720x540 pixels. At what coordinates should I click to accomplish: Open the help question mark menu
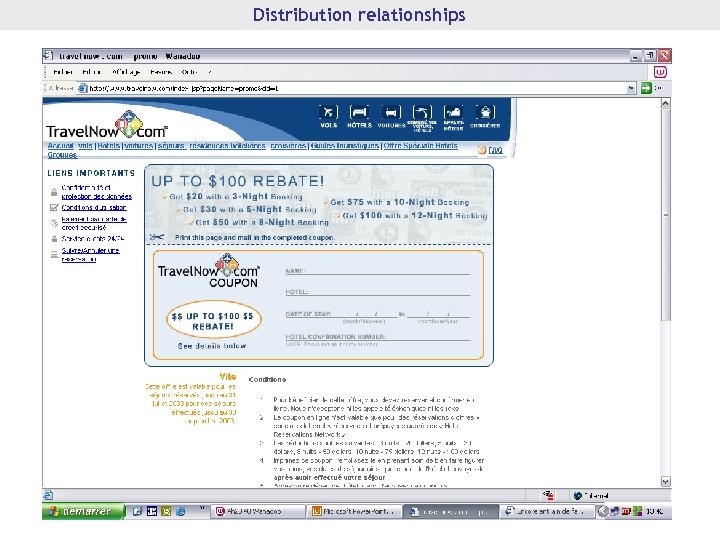point(209,72)
